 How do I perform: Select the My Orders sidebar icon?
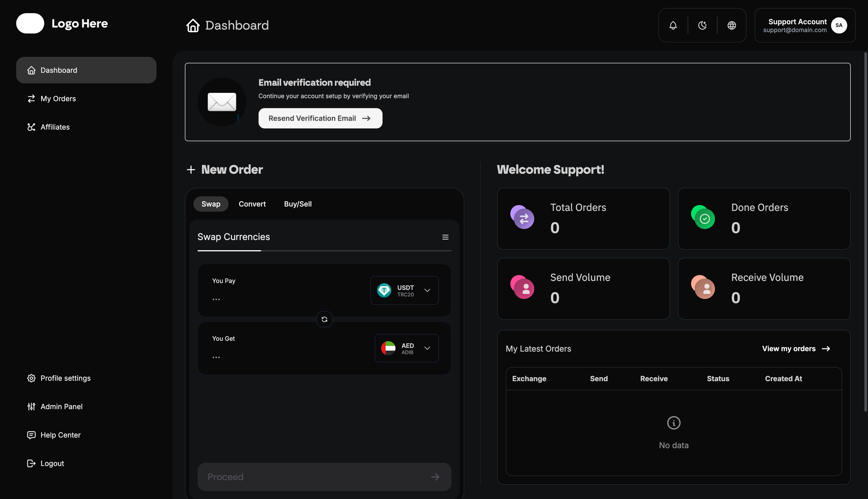click(31, 98)
